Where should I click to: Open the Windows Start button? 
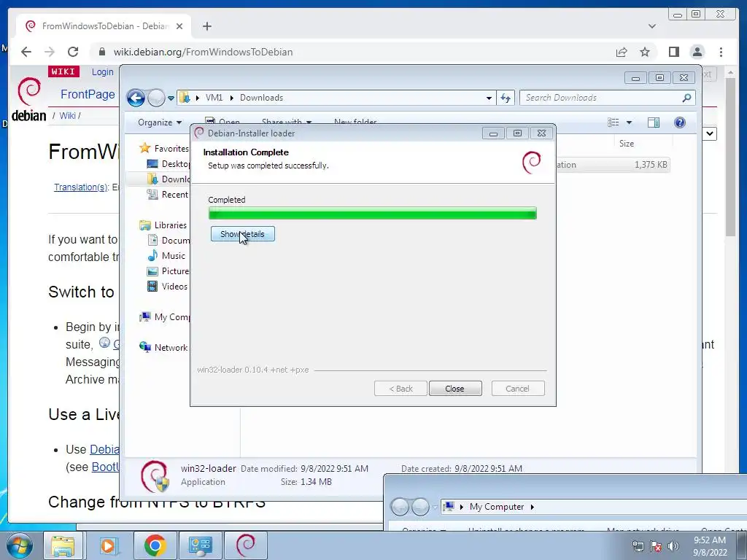pos(18,545)
